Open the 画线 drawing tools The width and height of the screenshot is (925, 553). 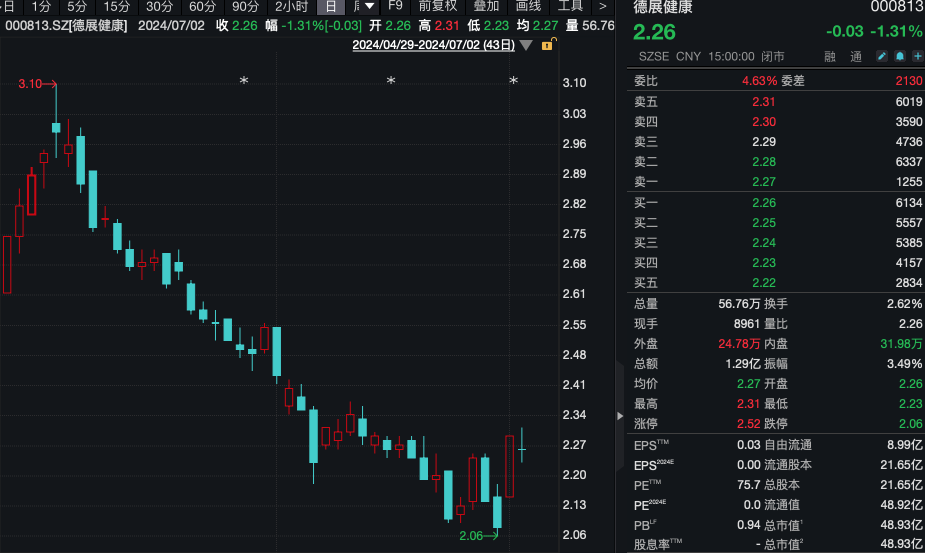(x=528, y=6)
